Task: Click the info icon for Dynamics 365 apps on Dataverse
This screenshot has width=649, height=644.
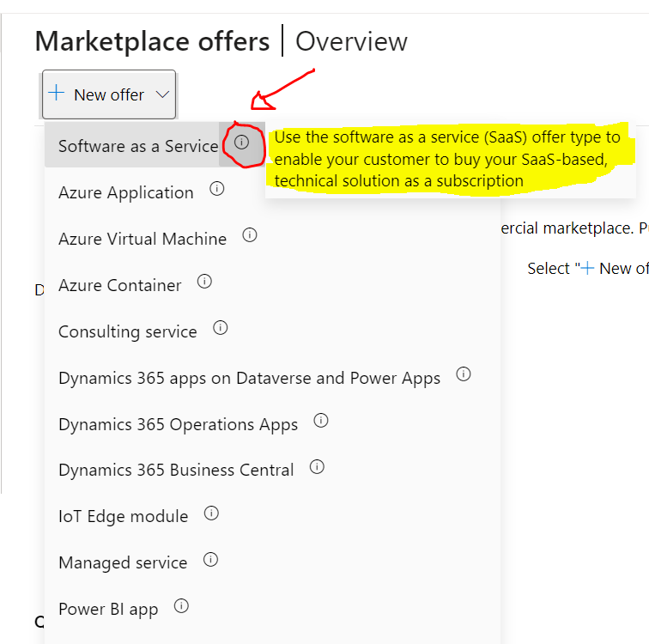Action: tap(464, 374)
